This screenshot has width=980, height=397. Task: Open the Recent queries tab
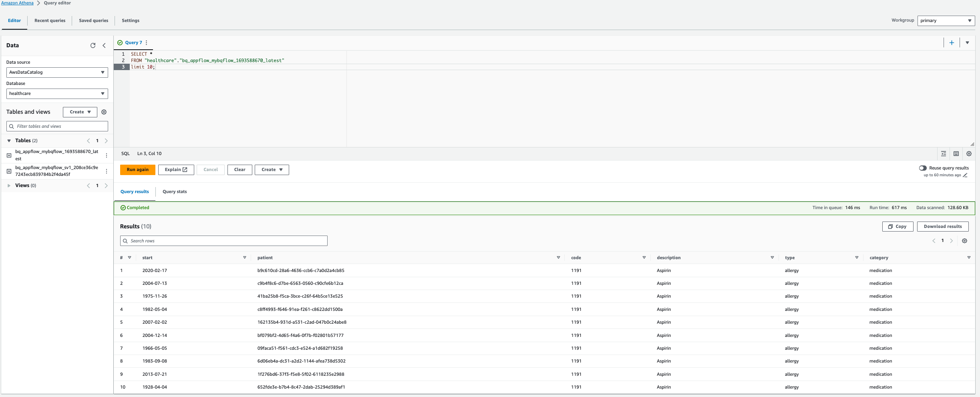click(x=50, y=21)
